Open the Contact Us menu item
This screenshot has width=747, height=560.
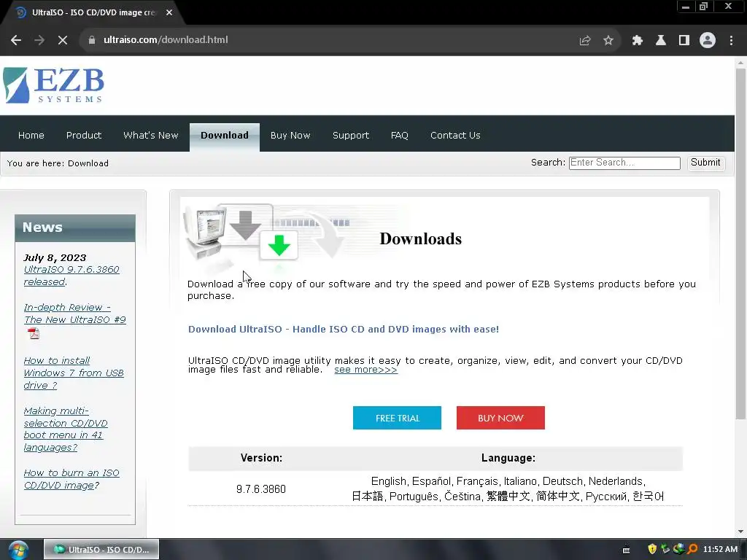coord(455,135)
